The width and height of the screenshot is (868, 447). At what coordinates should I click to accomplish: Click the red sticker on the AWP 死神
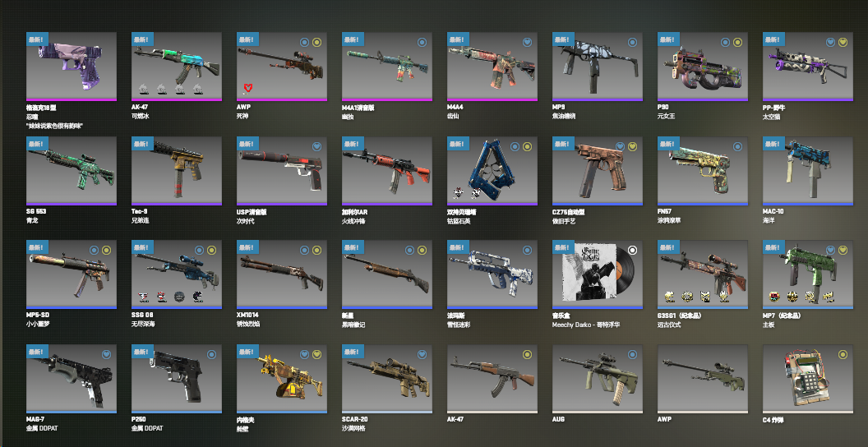point(247,87)
